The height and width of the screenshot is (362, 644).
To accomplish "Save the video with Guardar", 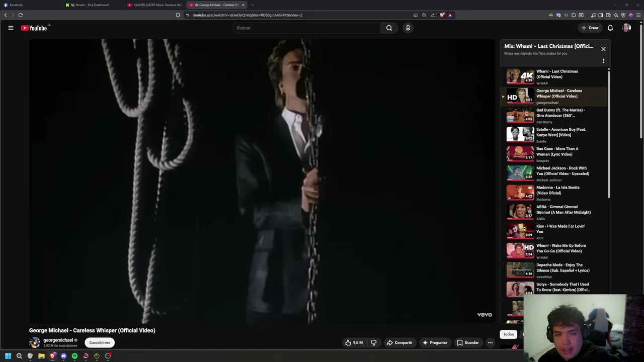I will pos(468,343).
